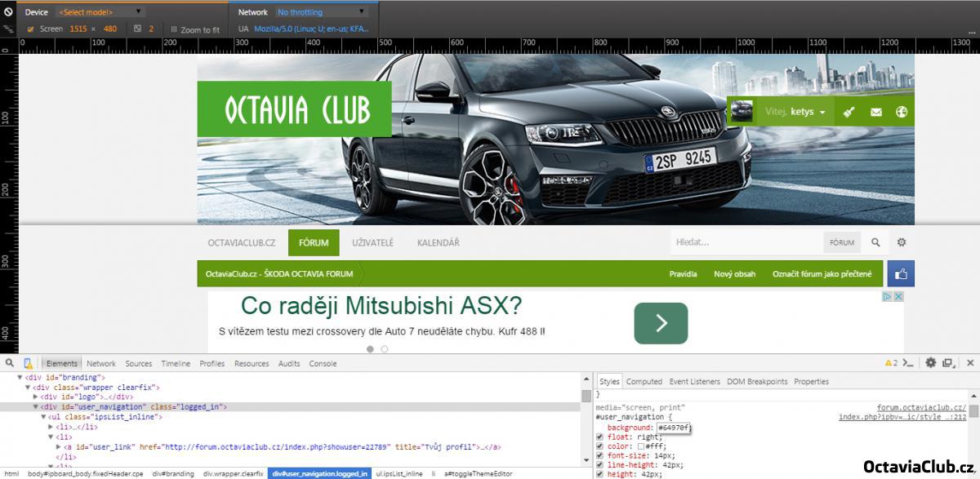Open advanced search gear icon

(902, 242)
